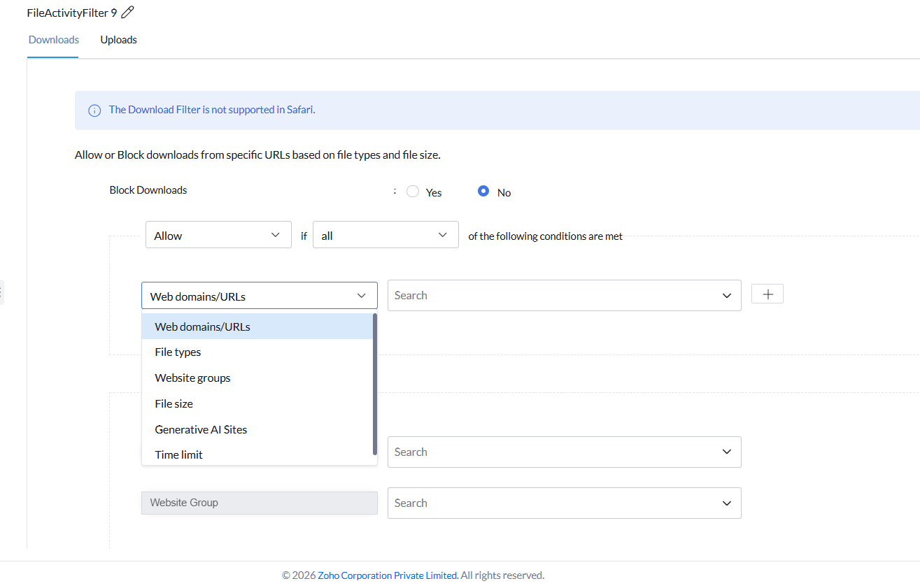Choose Generative AI Sites option
The width and height of the screenshot is (920, 588).
[257, 429]
